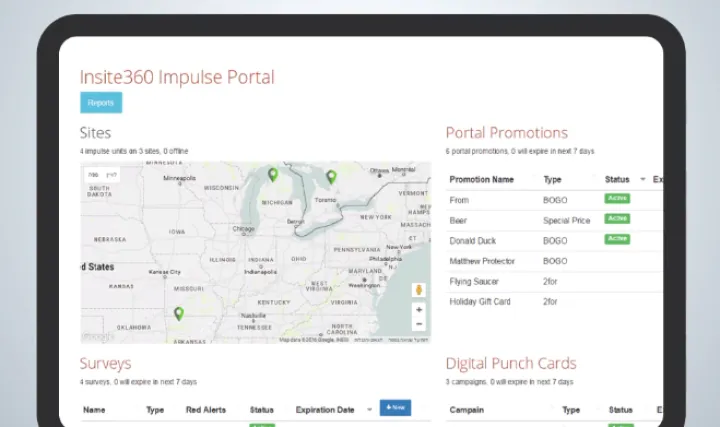
Task: Sort promotions by Promotion Name column
Action: [x=481, y=180]
